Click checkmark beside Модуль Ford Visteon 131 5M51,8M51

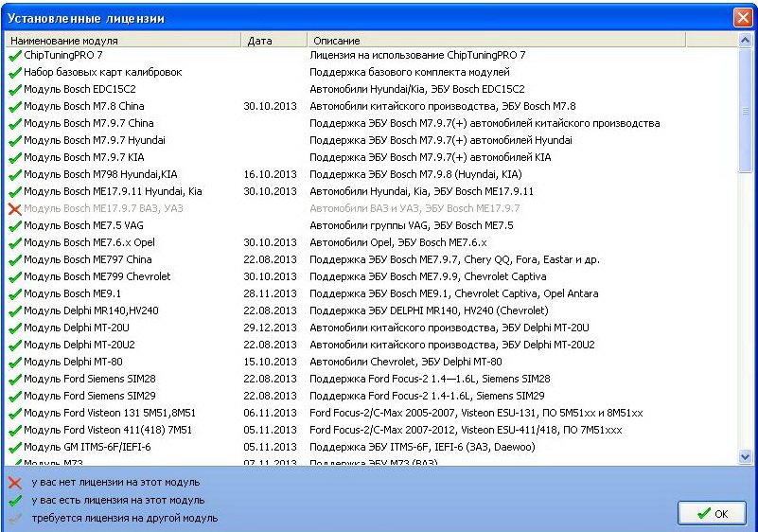point(15,414)
